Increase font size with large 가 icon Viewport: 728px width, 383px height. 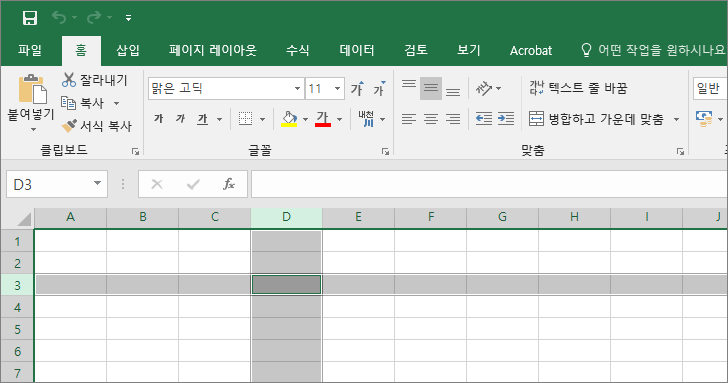tap(357, 88)
